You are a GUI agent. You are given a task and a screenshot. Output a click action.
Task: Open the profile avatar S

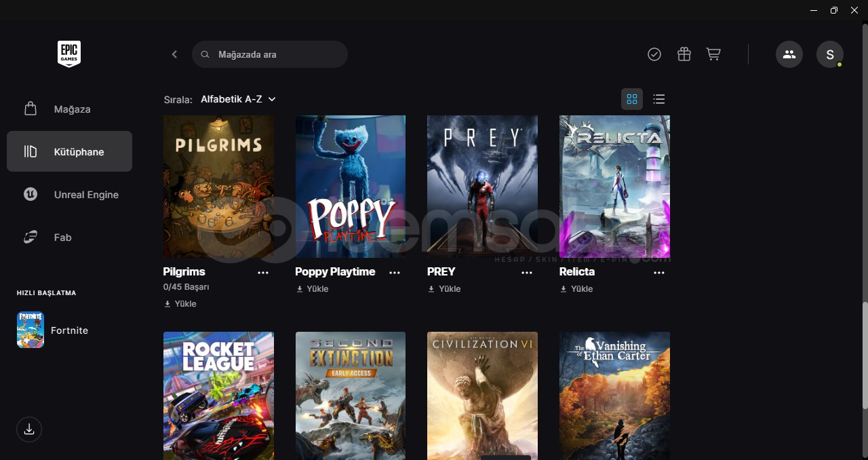coord(830,54)
